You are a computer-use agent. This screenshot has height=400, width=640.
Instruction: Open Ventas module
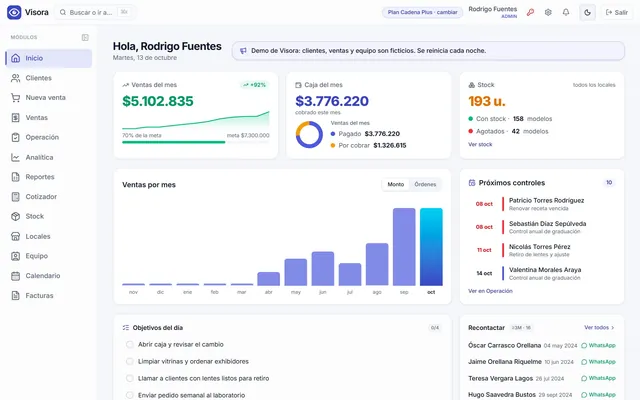click(x=49, y=118)
